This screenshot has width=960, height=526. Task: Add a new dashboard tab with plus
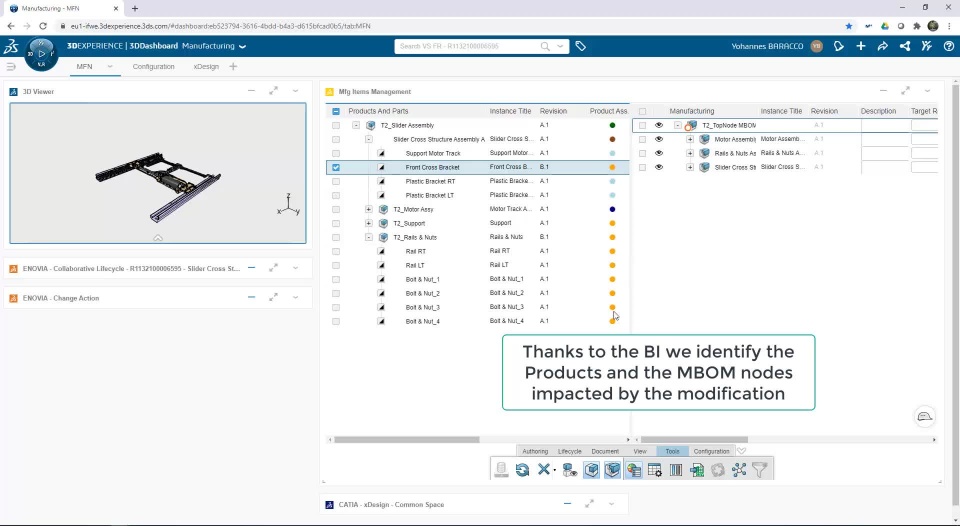pos(233,67)
